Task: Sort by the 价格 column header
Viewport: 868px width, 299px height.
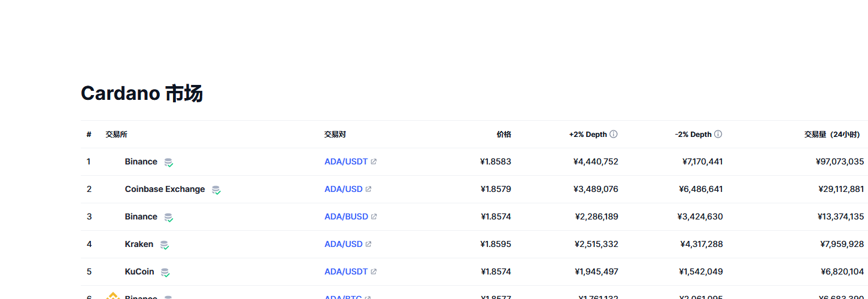Action: coord(503,135)
